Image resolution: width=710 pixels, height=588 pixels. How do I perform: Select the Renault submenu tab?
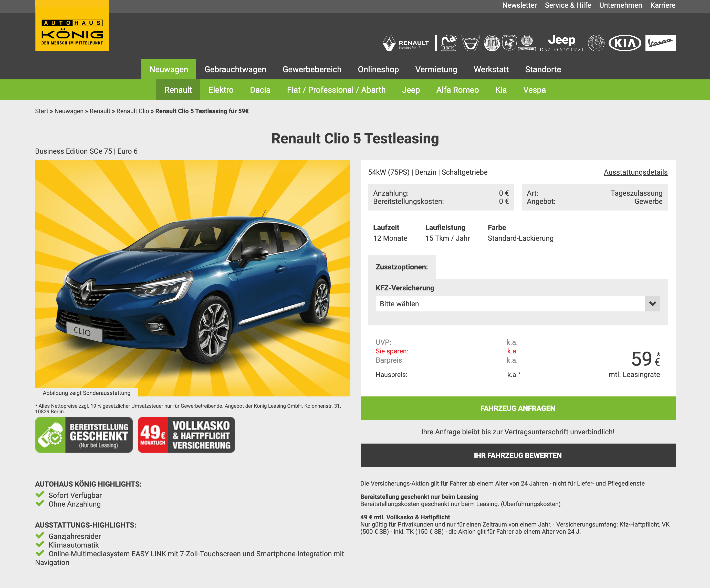[x=178, y=90]
